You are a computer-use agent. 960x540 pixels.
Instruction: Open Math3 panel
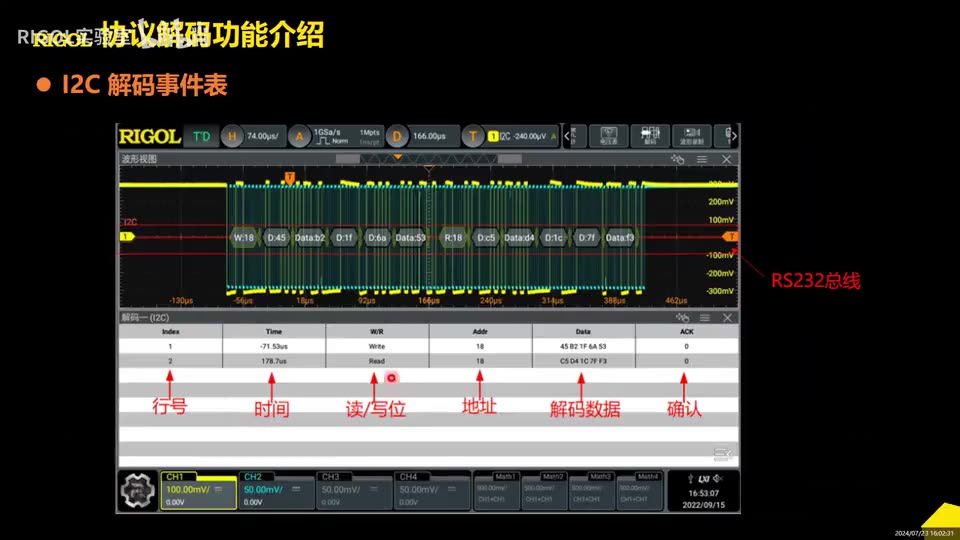point(592,490)
